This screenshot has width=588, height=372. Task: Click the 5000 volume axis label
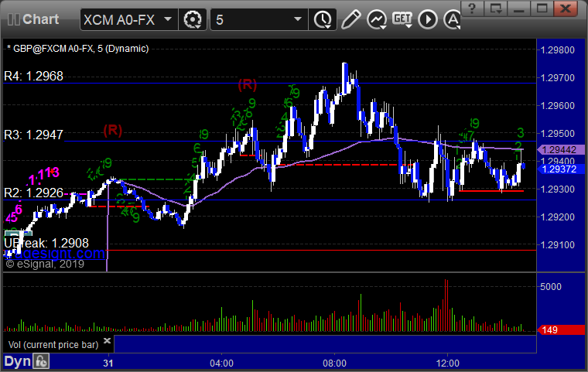pyautogui.click(x=551, y=286)
